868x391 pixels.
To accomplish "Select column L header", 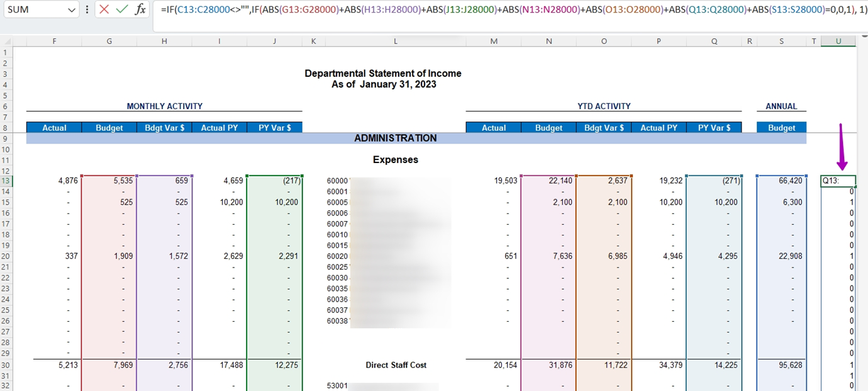I will (396, 42).
